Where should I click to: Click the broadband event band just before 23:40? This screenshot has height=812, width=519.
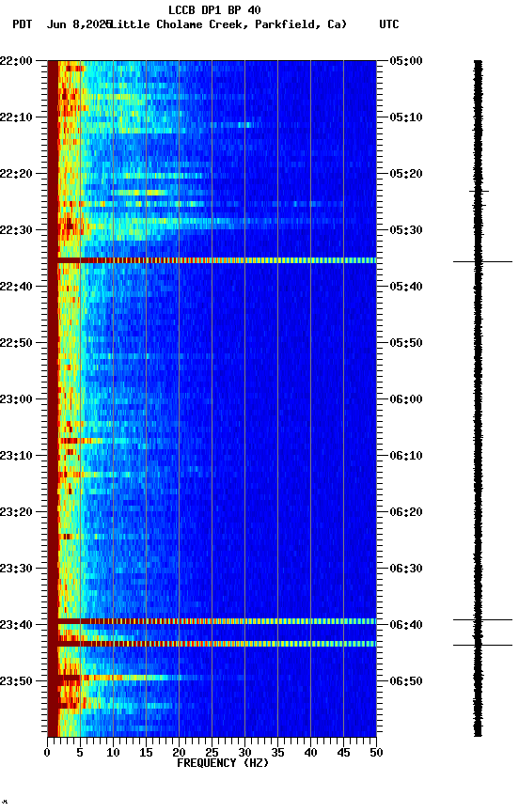pyautogui.click(x=212, y=621)
